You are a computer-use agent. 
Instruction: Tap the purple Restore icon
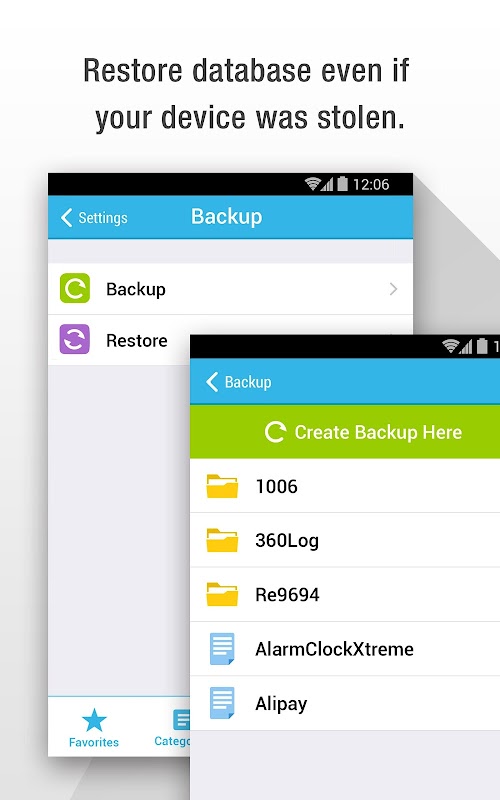(x=74, y=339)
